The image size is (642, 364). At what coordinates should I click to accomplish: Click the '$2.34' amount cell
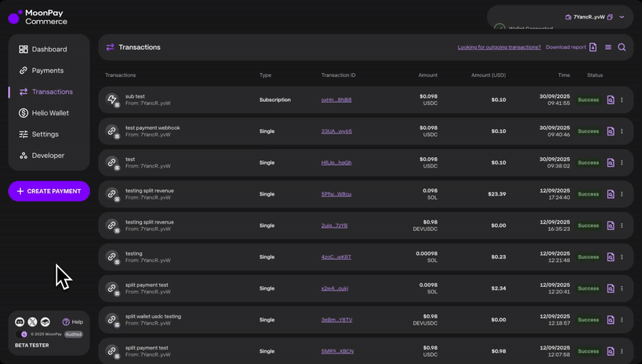coord(498,289)
